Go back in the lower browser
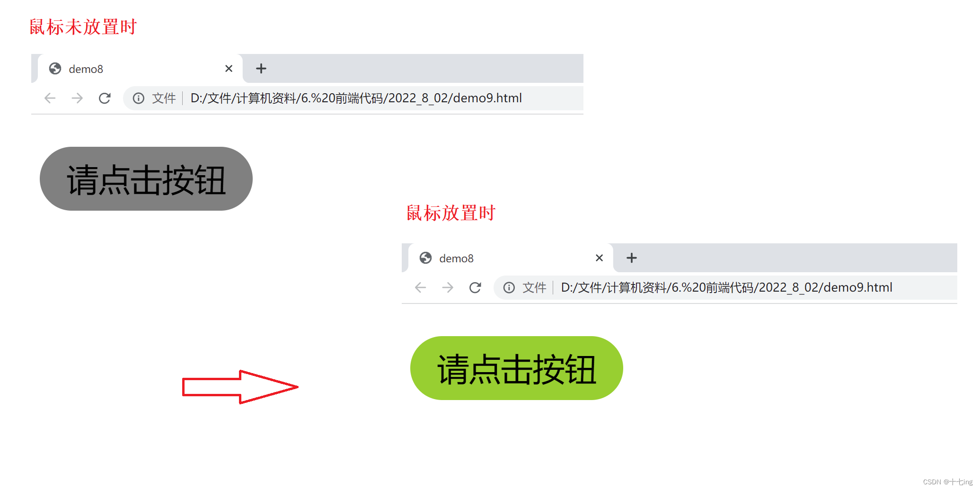 click(x=420, y=287)
